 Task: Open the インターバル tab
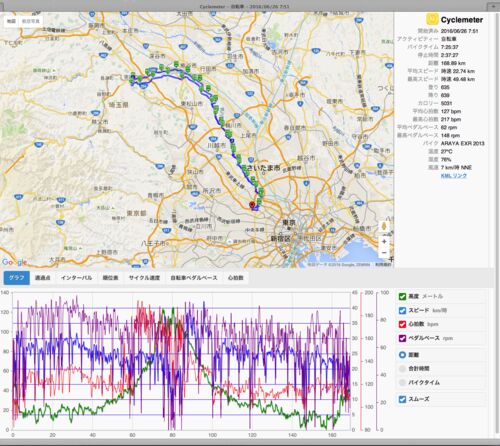point(76,278)
